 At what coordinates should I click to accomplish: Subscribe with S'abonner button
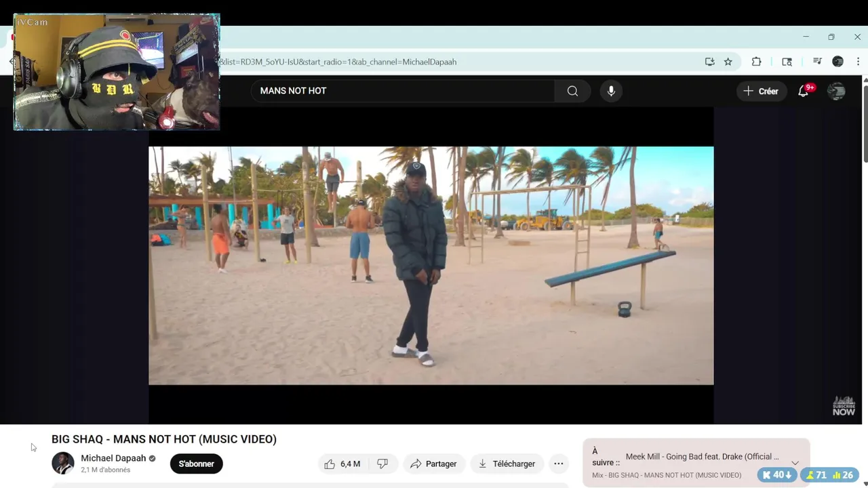[197, 464]
